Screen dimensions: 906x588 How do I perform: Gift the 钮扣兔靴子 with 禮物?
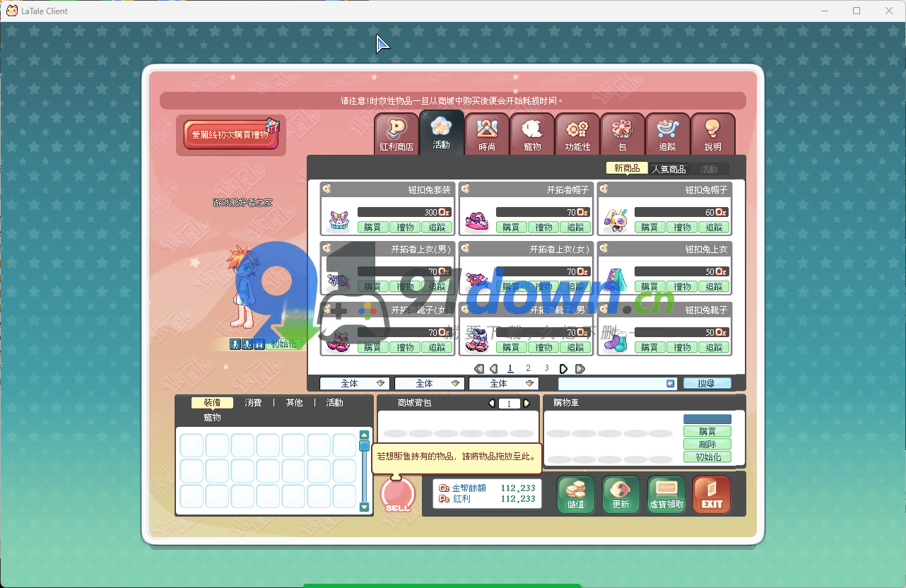682,347
